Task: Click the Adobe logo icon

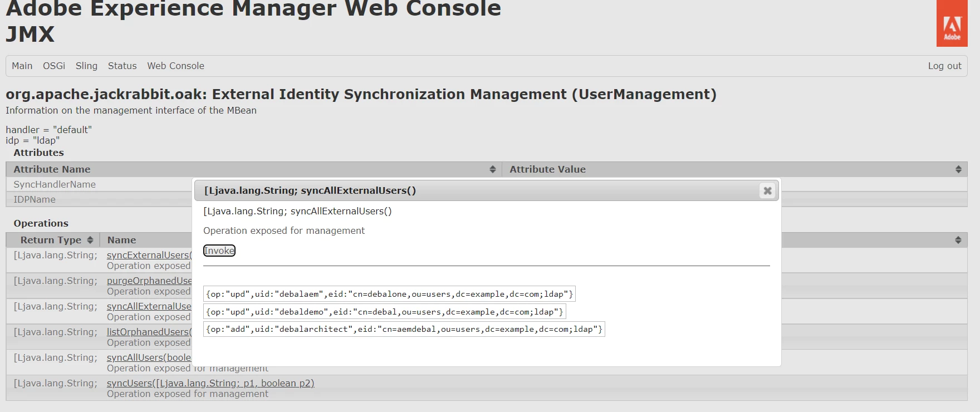Action: 952,23
